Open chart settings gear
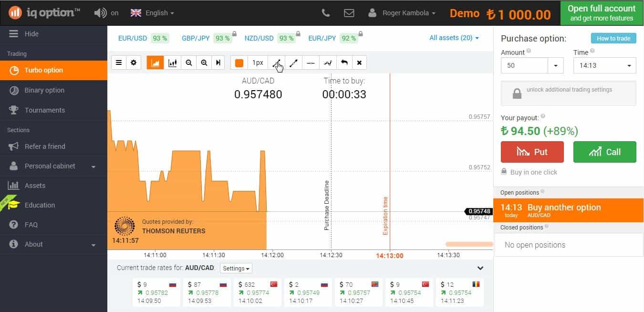 coord(134,62)
